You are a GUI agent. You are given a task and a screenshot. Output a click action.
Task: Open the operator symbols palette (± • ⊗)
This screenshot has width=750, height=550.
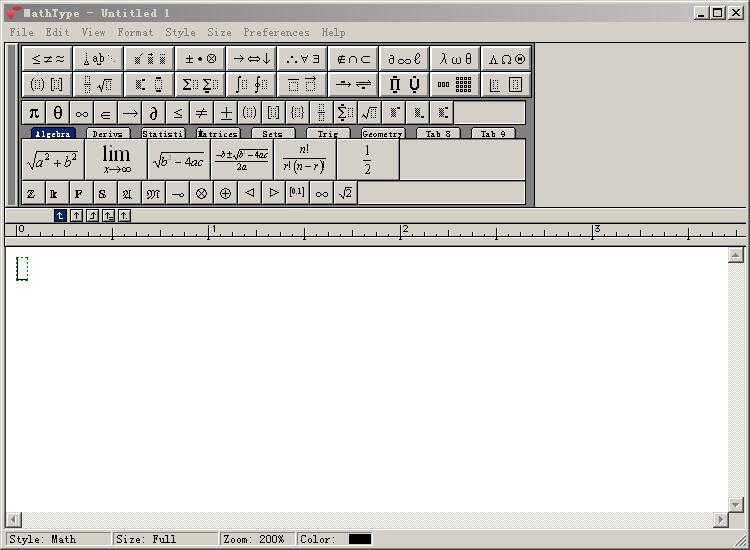200,59
